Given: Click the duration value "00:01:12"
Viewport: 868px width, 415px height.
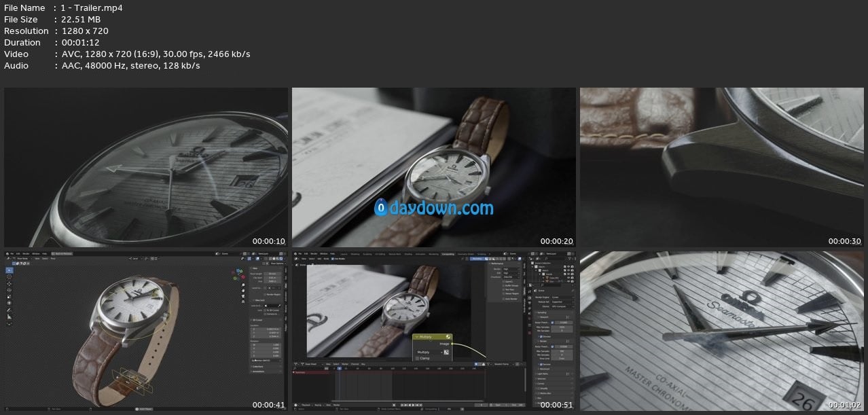Looking at the screenshot, I should [82, 43].
